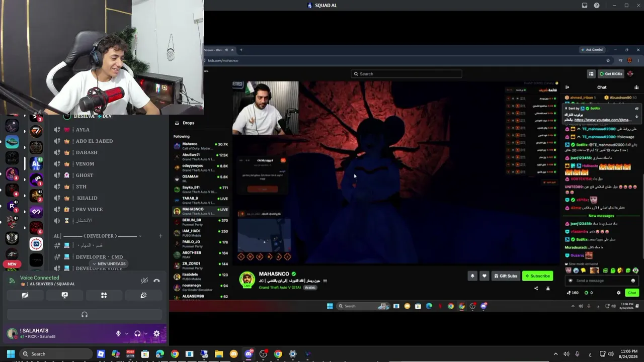Join the PRV VOICE channel
Viewport: 644px width, 362px height.
(x=108, y=210)
